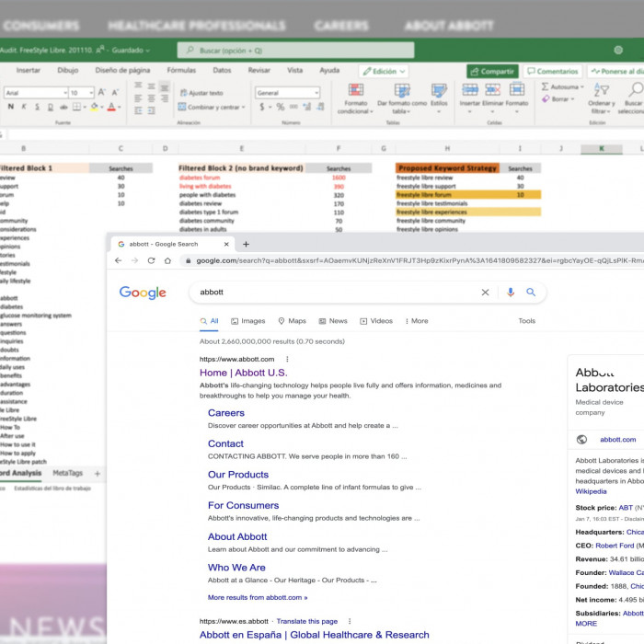Click Chrome's home button
The width and height of the screenshot is (644, 644).
(167, 260)
